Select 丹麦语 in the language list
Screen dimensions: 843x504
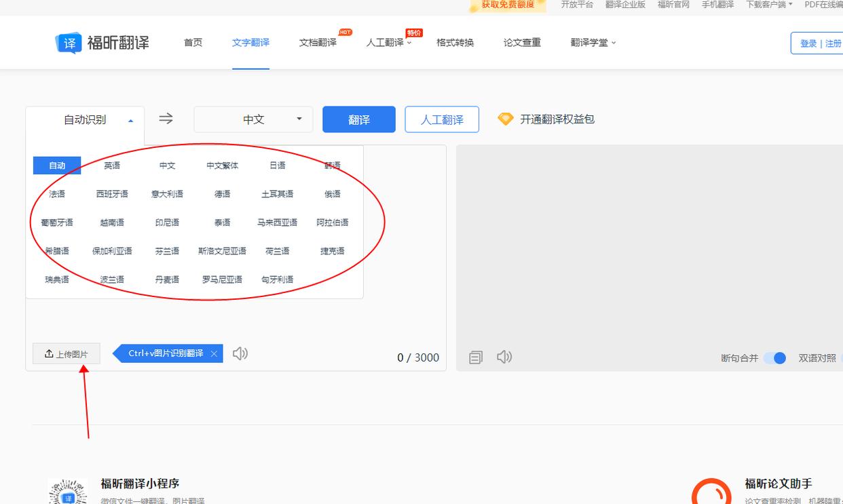click(167, 279)
